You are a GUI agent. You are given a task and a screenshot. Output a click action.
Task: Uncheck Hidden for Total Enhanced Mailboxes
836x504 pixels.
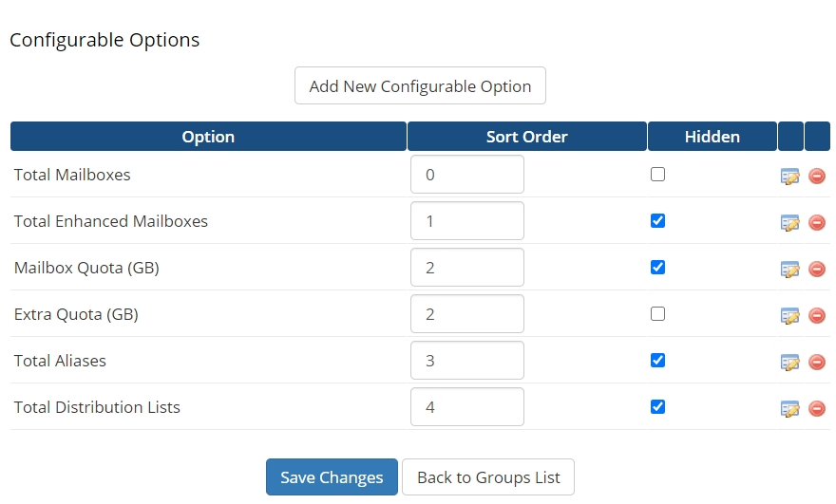(x=658, y=220)
